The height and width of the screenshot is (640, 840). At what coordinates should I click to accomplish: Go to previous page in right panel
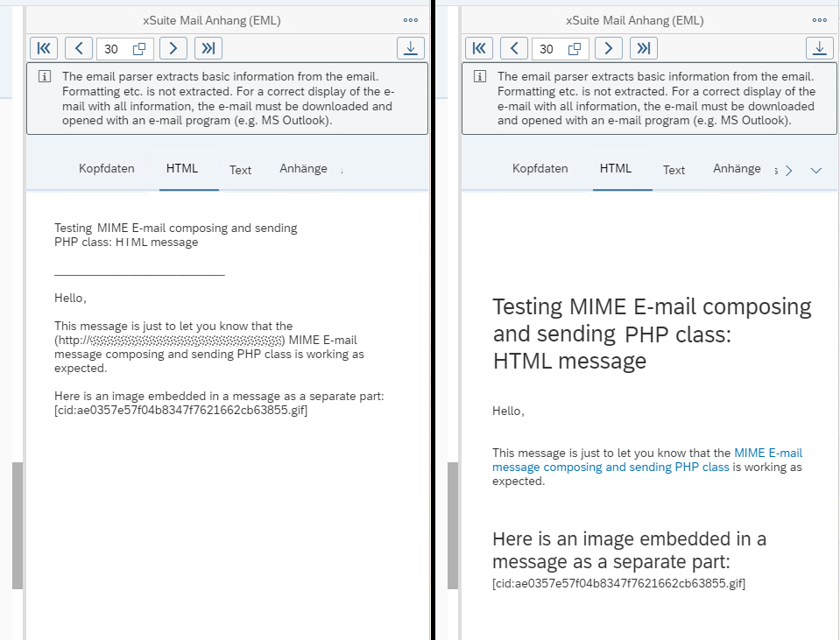pos(514,48)
